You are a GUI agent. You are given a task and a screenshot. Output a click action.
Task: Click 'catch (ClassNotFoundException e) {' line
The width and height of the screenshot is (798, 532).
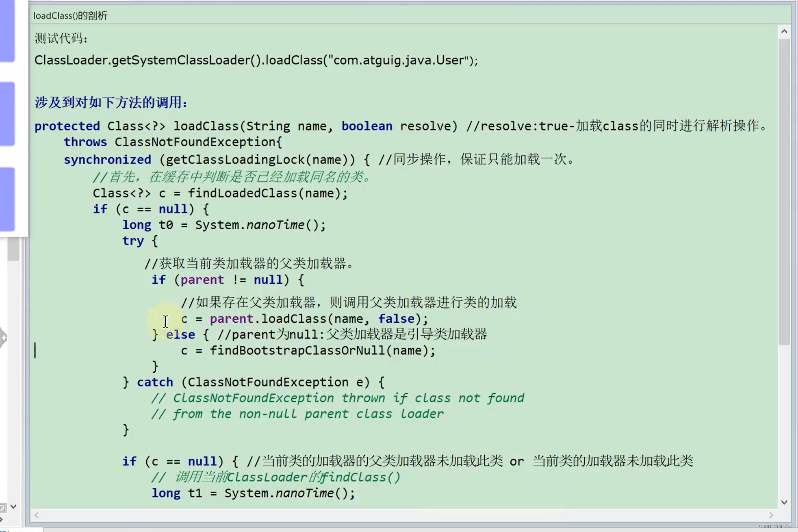[253, 382]
